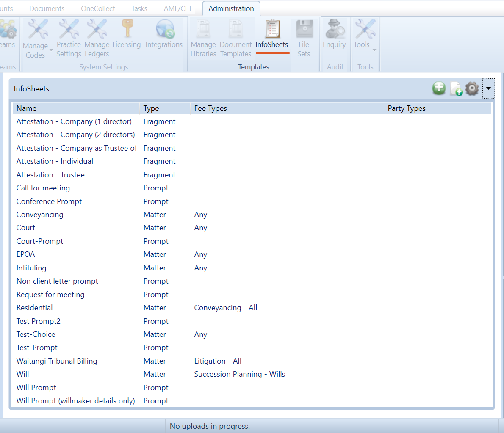This screenshot has width=504, height=433.
Task: Sort by Name column header
Action: 76,108
